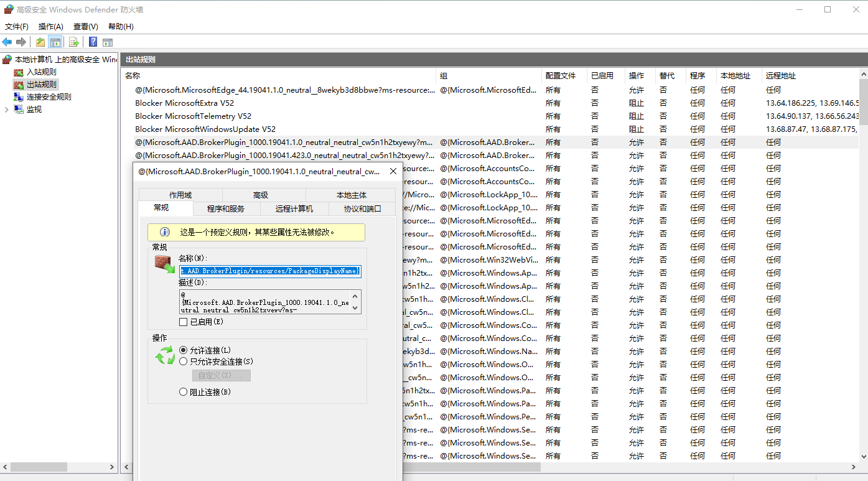Click the Export list toolbar icon
This screenshot has height=481, width=868.
coord(74,42)
